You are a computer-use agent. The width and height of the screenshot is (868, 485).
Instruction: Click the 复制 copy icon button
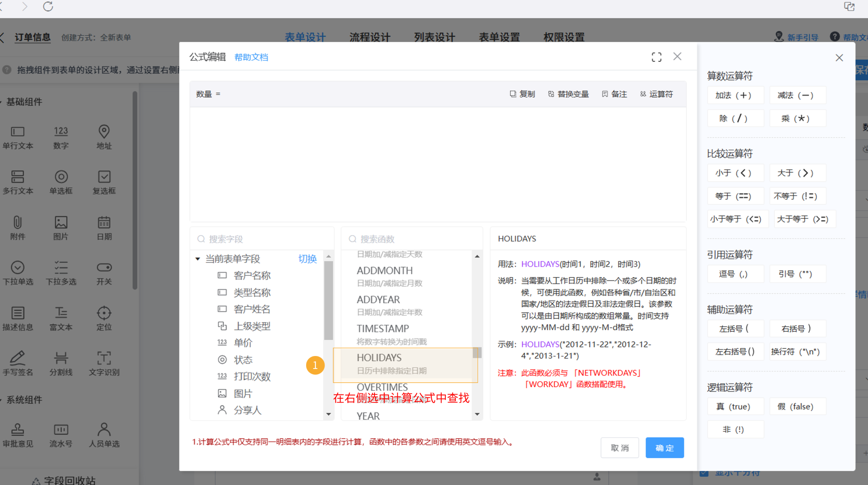click(522, 94)
